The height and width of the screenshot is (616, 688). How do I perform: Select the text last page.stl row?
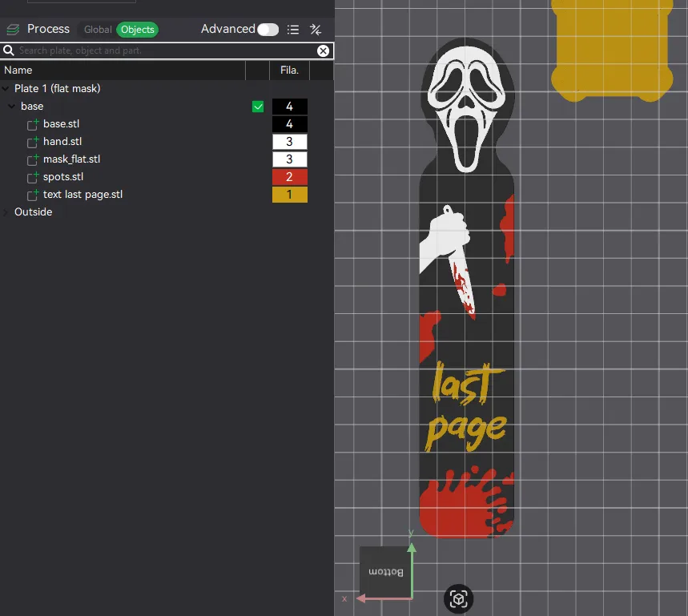(x=167, y=195)
